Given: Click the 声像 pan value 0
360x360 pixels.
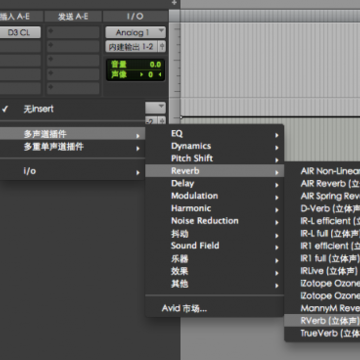Looking at the screenshot, I should (x=150, y=75).
